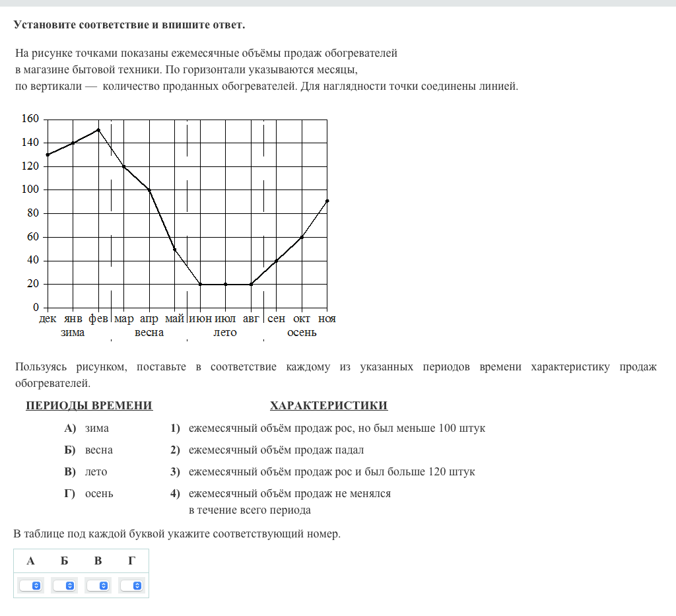Click characteristic 2 'ежемесячный объём продаж падал'
Viewport: 676px width, 616px height.
276,450
